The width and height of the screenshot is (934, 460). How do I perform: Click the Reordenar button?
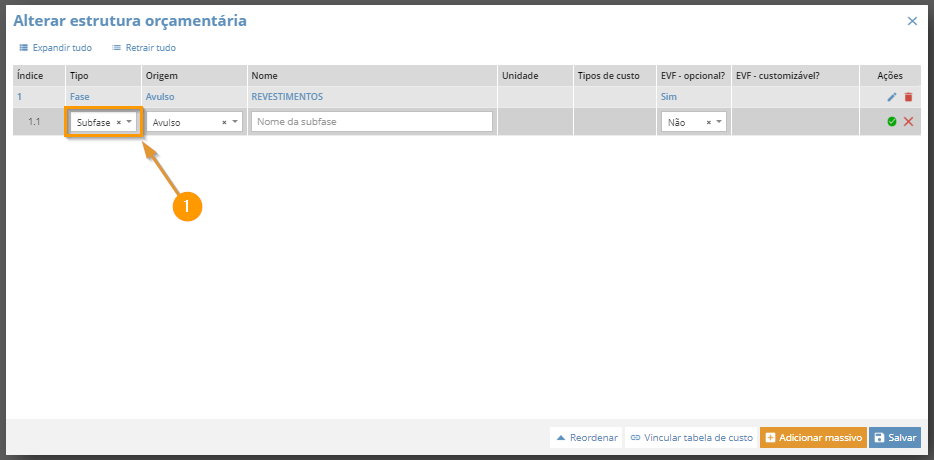586,437
